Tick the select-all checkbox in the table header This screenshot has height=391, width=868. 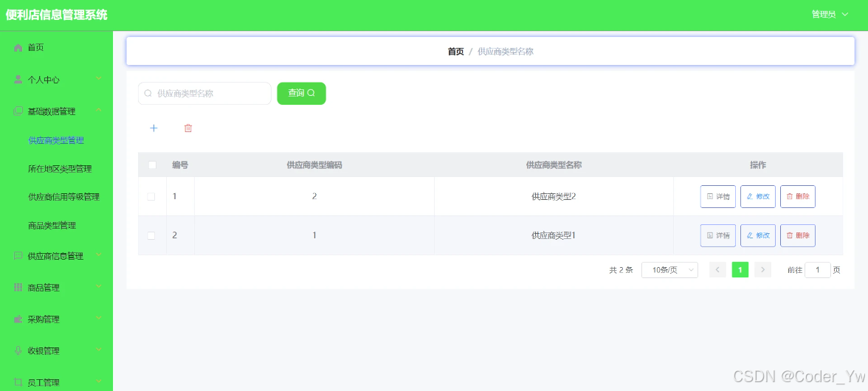[152, 165]
